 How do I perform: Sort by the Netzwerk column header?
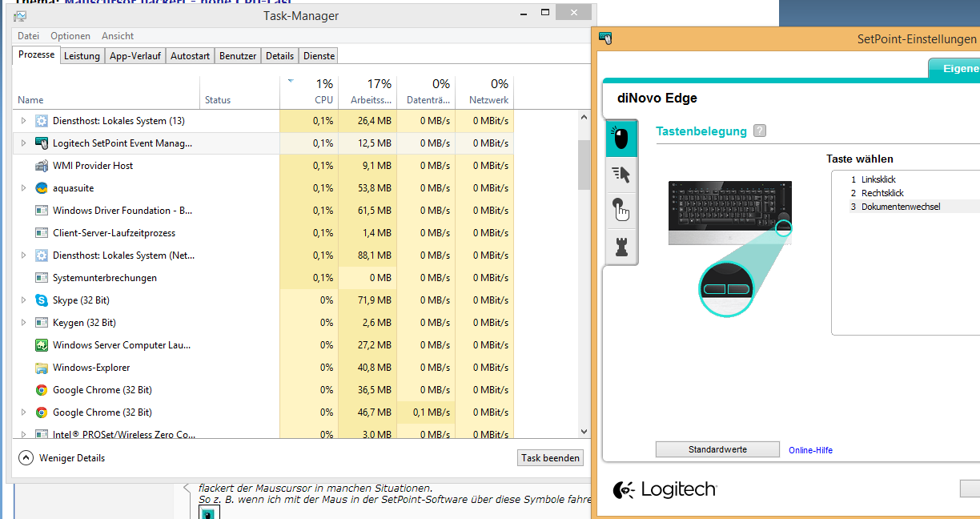[484, 92]
